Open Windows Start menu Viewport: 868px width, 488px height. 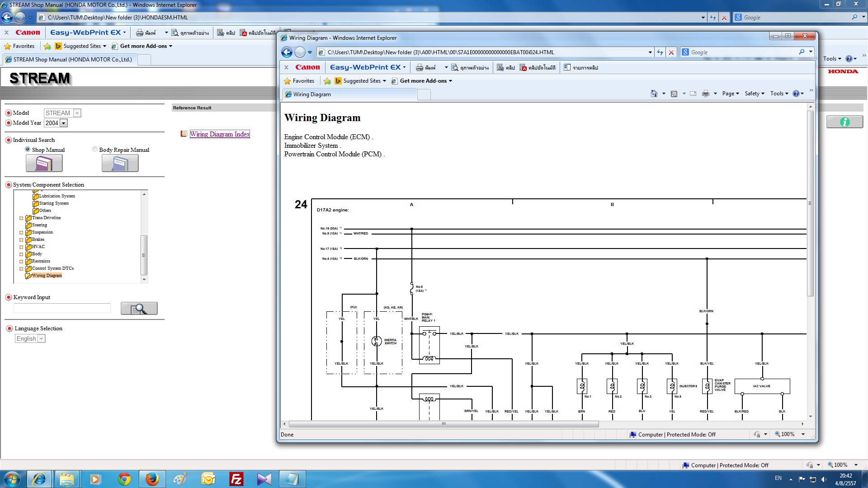[12, 479]
